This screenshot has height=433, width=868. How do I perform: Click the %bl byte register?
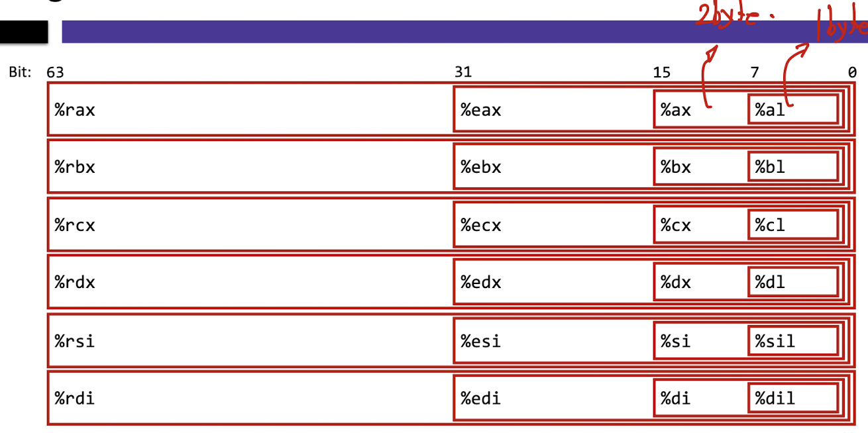(794, 167)
